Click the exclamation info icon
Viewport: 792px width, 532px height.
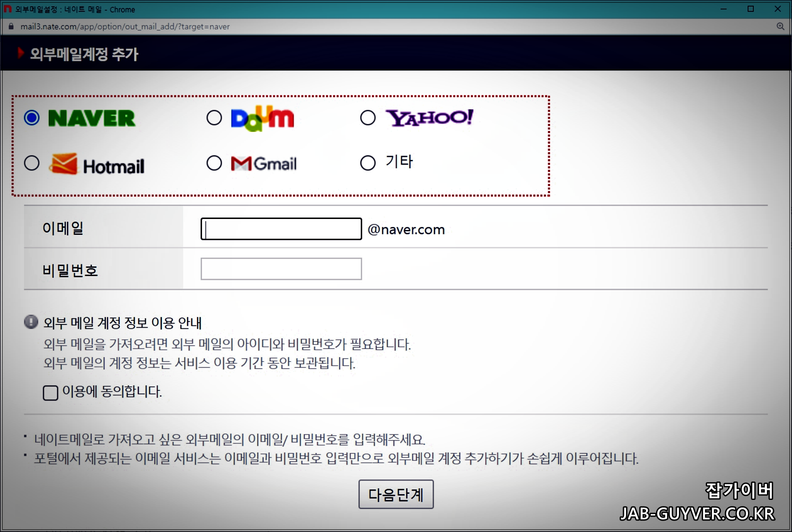31,322
